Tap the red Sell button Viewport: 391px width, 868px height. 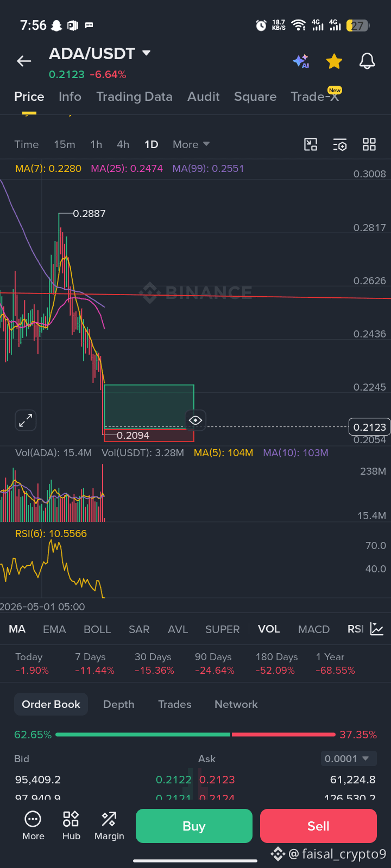coord(318,826)
